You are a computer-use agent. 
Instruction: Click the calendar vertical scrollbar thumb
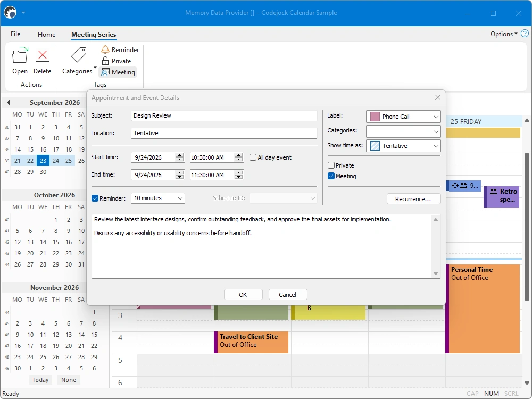[x=527, y=226]
